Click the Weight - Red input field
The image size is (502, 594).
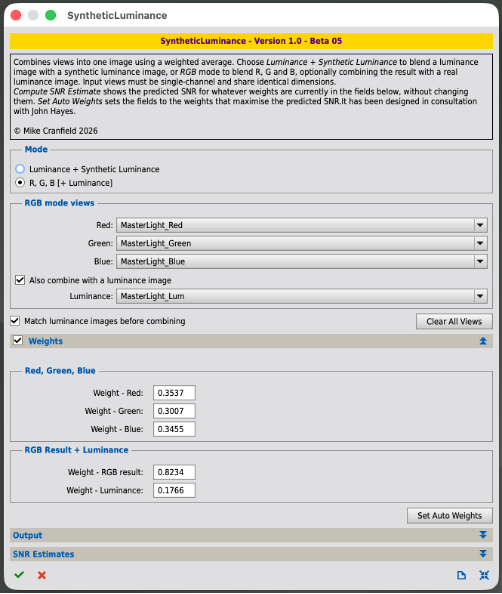[174, 393]
